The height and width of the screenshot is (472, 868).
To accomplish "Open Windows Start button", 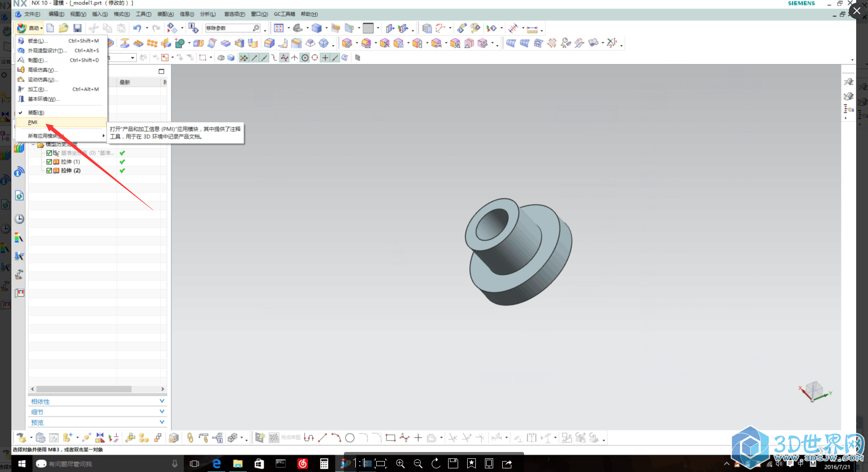I will [21, 464].
